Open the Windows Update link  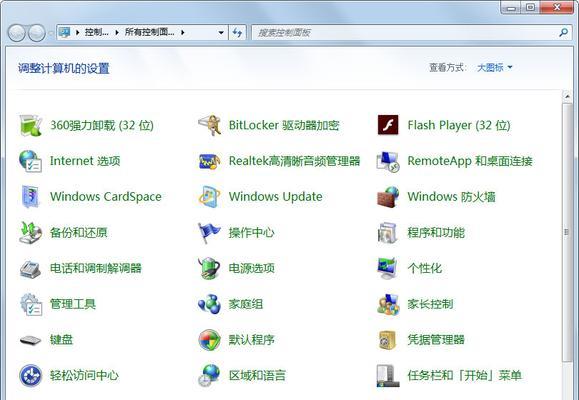275,196
